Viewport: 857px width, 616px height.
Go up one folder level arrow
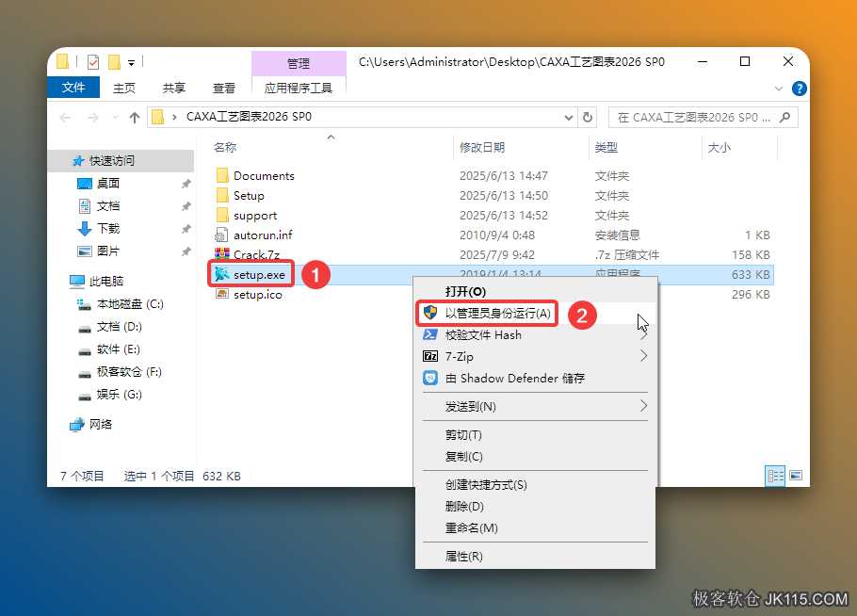[x=135, y=118]
